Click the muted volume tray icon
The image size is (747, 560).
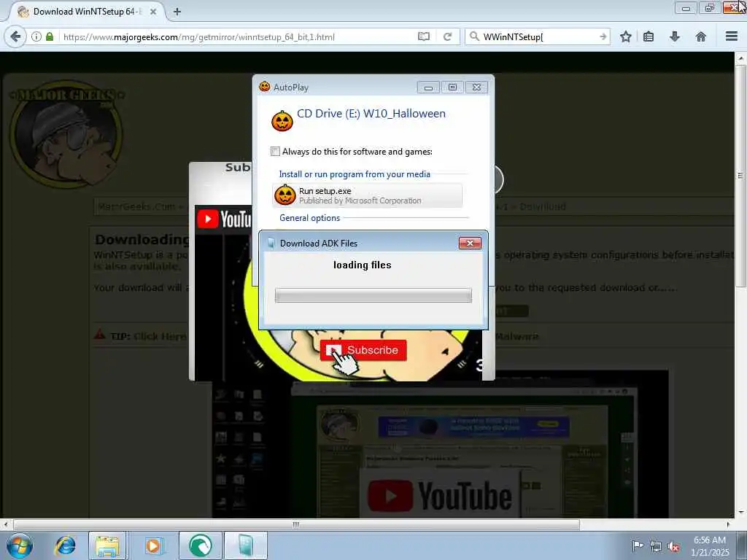click(673, 547)
